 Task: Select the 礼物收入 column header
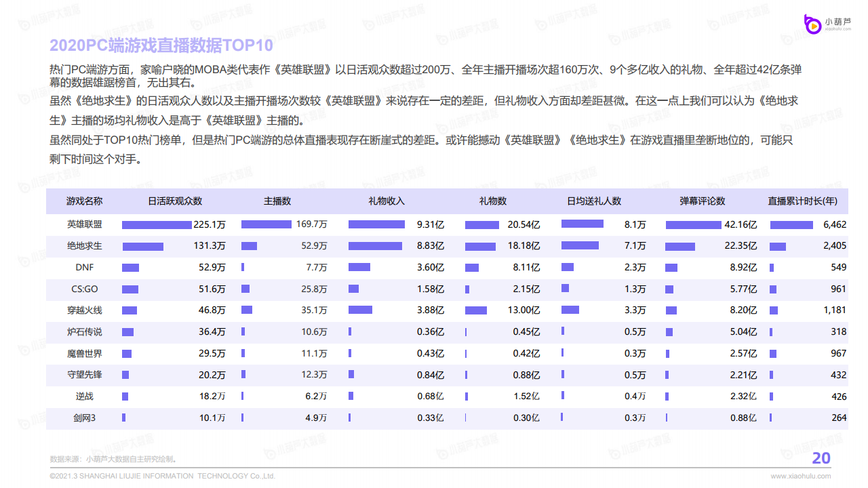pyautogui.click(x=387, y=201)
